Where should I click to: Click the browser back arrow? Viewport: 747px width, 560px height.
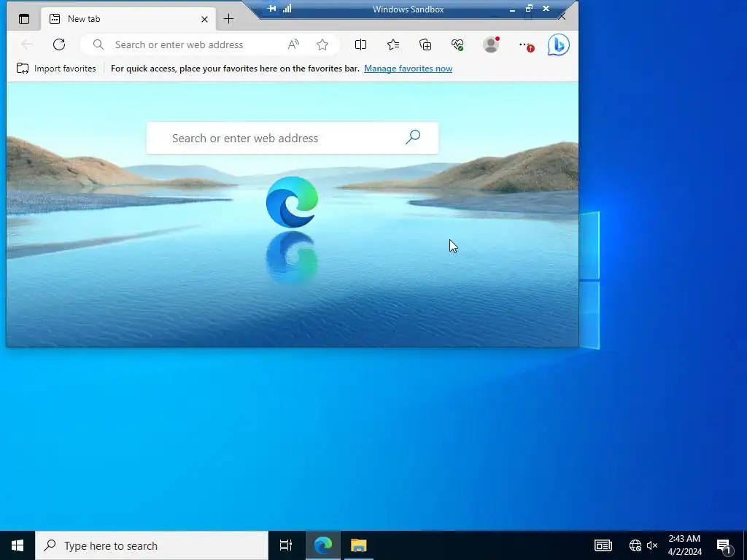[27, 44]
